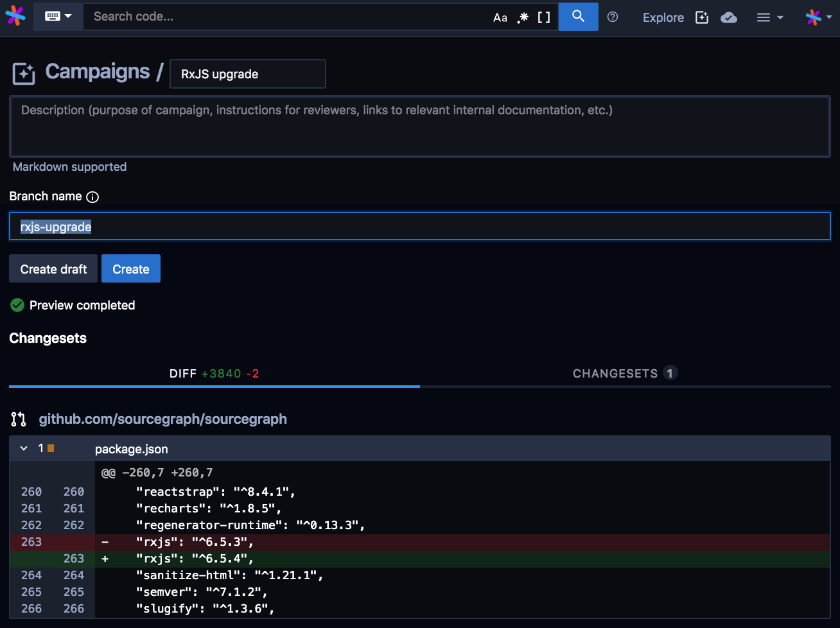The width and height of the screenshot is (840, 628).
Task: Open the user avatar menu
Action: 819,17
